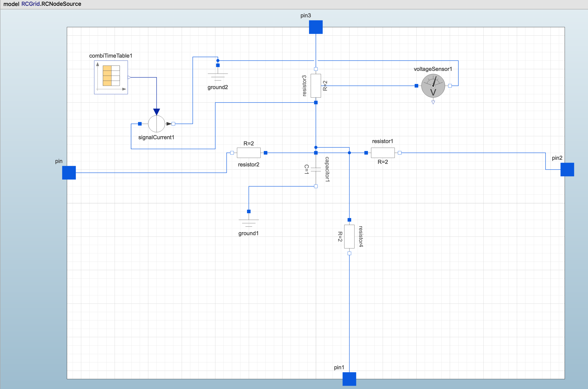
Task: Select the combiTimeTable1 block icon
Action: coord(111,77)
